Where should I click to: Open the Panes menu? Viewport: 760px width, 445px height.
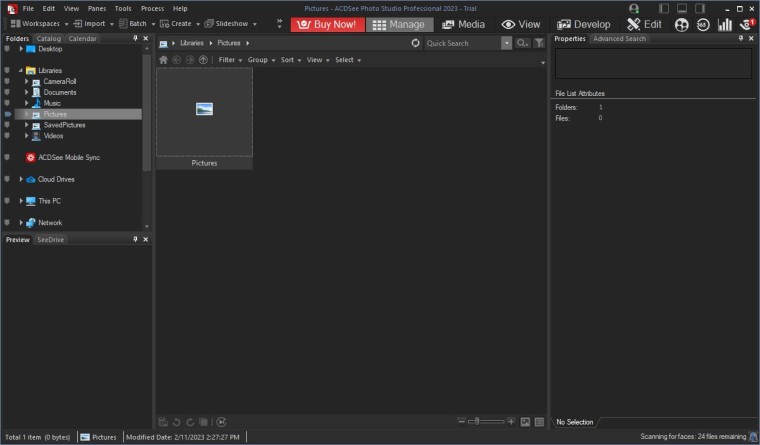[x=97, y=9]
